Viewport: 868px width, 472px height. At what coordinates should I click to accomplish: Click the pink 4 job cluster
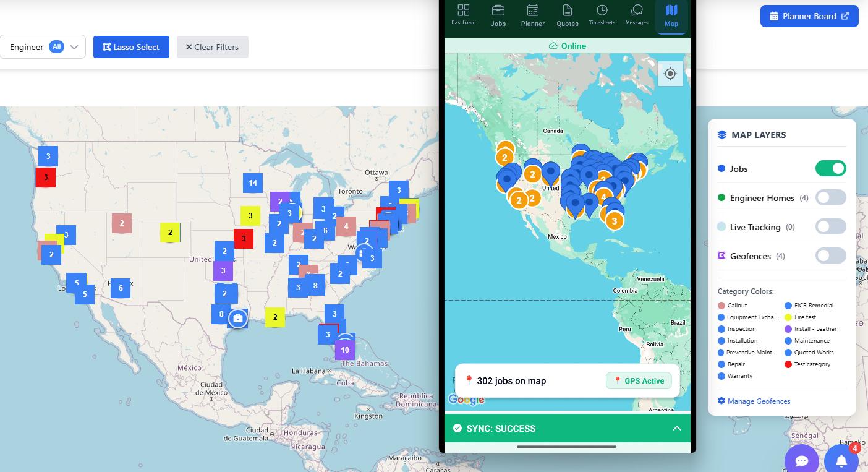coord(346,226)
